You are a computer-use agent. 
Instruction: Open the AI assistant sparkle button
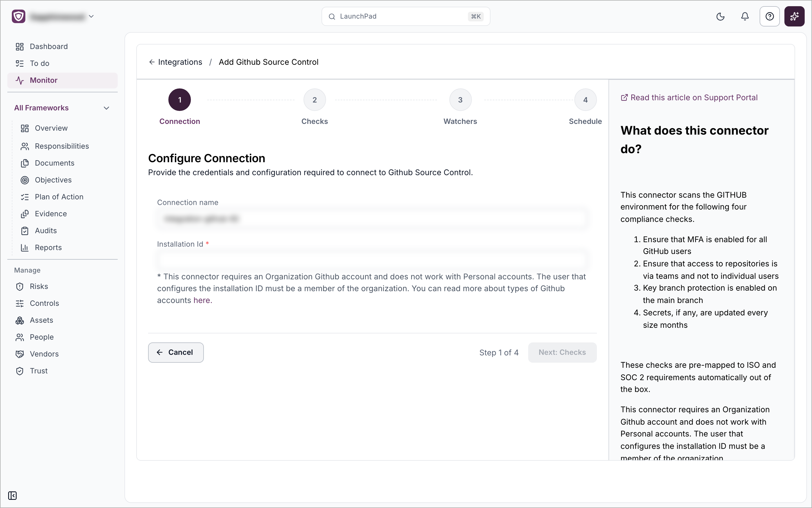click(x=794, y=16)
